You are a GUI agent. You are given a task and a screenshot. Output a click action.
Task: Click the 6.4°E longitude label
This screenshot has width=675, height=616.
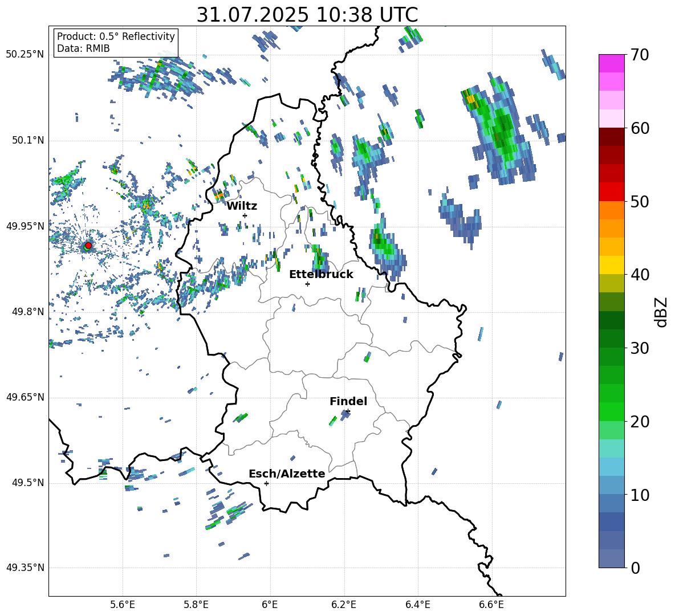coord(417,605)
